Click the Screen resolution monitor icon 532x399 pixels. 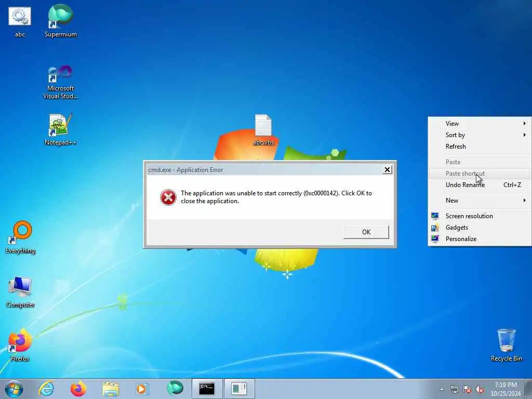[x=435, y=216]
